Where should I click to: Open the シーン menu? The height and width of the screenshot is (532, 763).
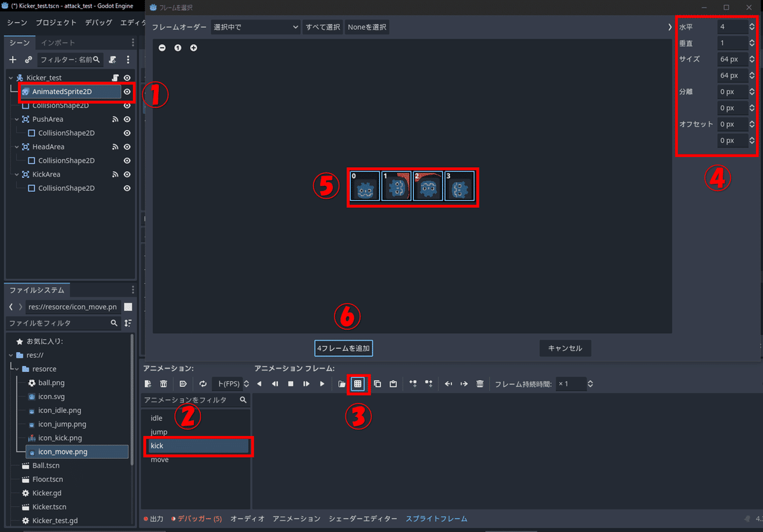tap(17, 22)
